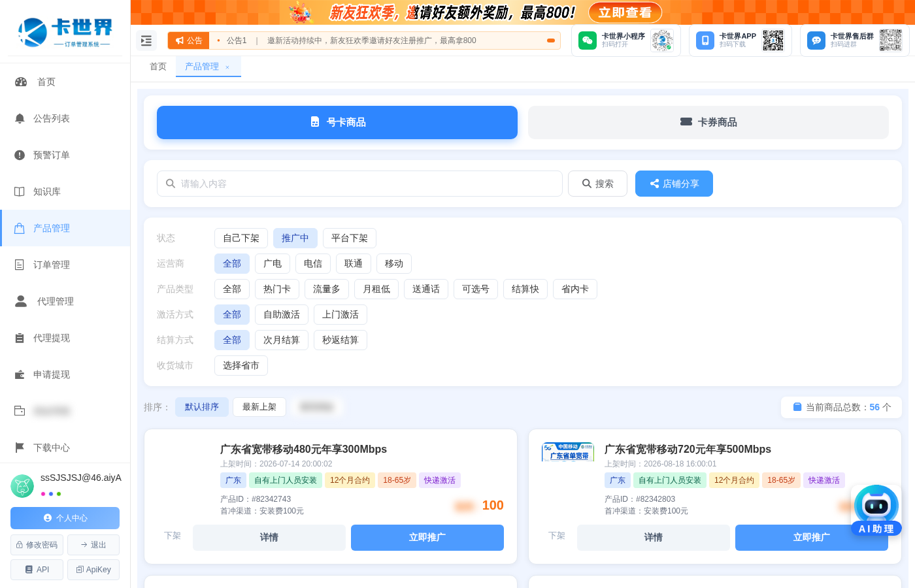This screenshot has width=915, height=588.
Task: Open 个人中心 in the sidebar
Action: tap(65, 518)
